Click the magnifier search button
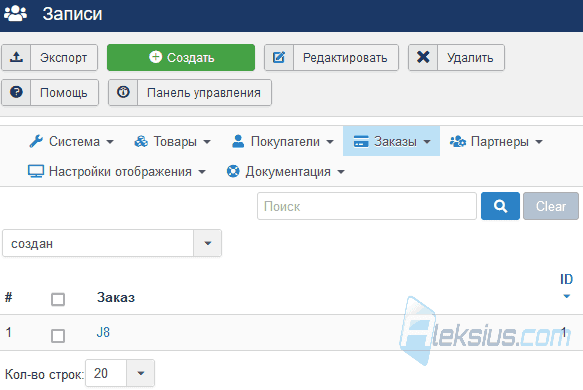This screenshot has height=390, width=583. (500, 206)
